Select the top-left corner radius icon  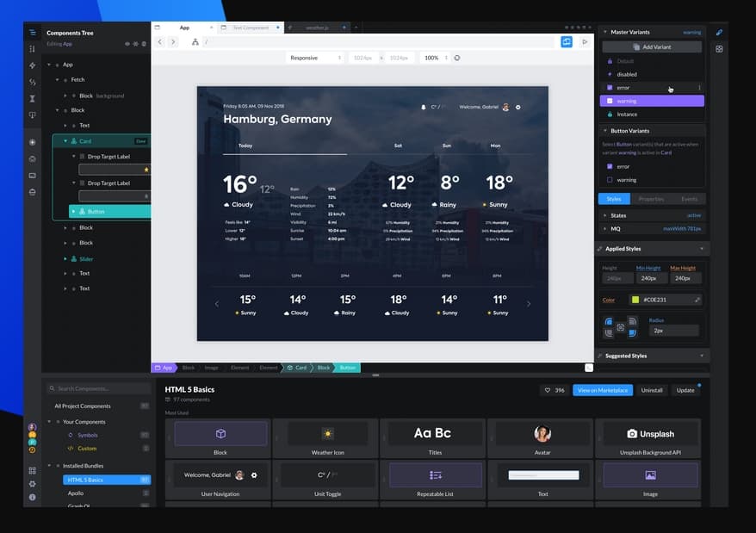click(609, 322)
